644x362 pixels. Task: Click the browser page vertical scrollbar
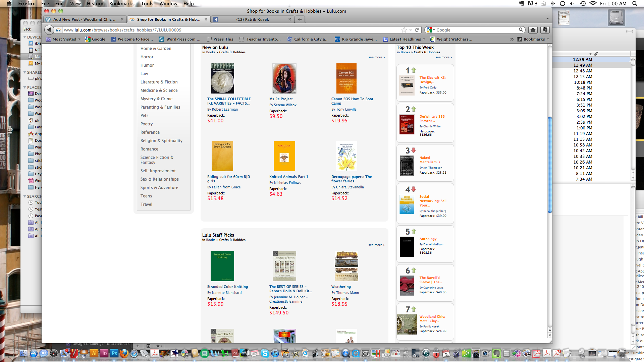(x=550, y=164)
